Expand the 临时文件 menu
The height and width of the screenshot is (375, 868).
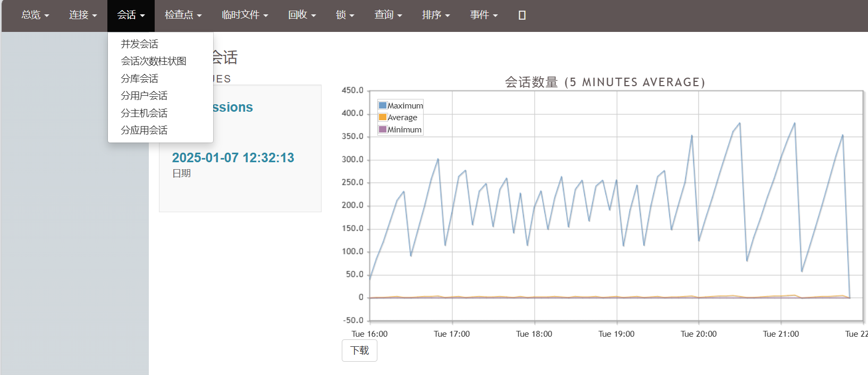coord(245,15)
